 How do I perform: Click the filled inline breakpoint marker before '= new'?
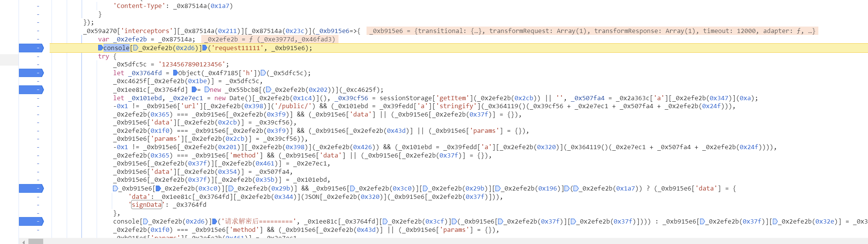coord(194,90)
